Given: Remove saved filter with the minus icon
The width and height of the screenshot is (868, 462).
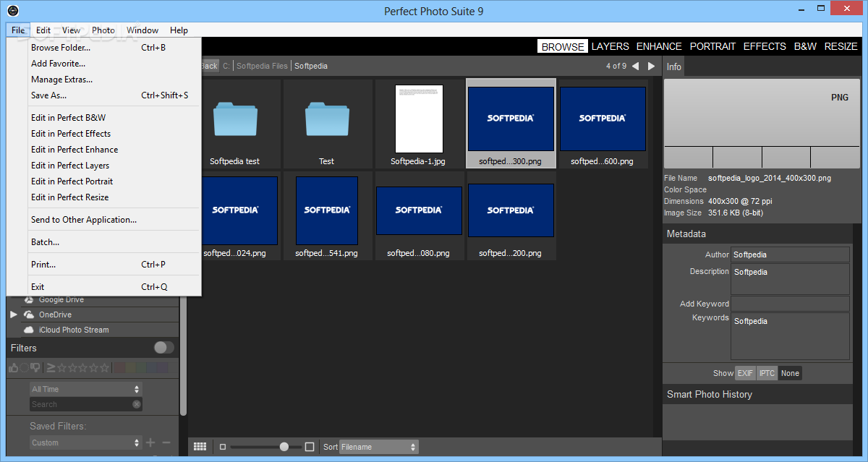Looking at the screenshot, I should click(166, 442).
